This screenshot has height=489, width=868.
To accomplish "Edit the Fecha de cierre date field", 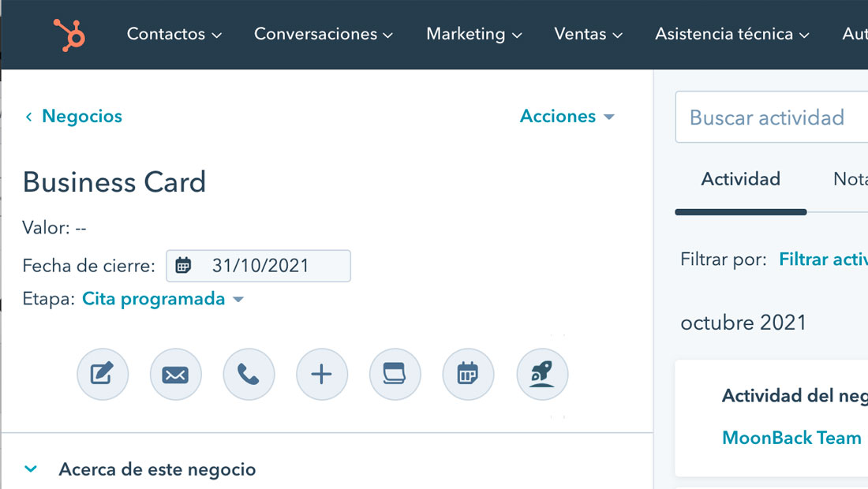I will click(259, 266).
